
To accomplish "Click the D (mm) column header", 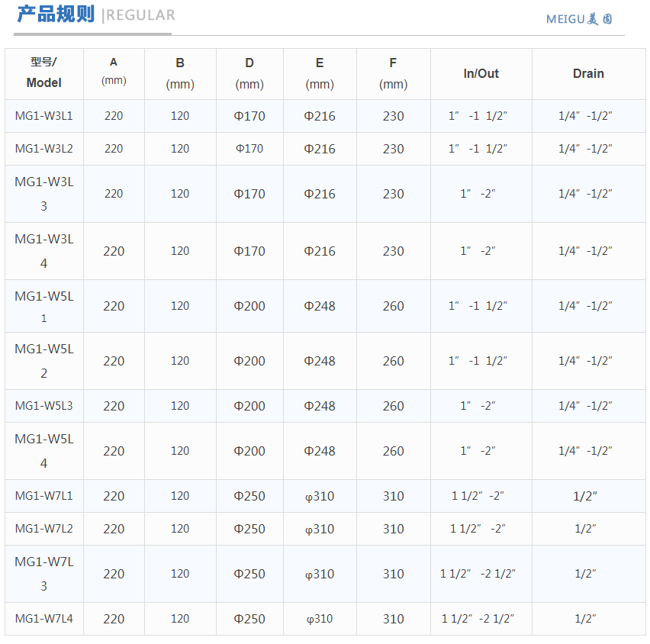I will [x=249, y=73].
